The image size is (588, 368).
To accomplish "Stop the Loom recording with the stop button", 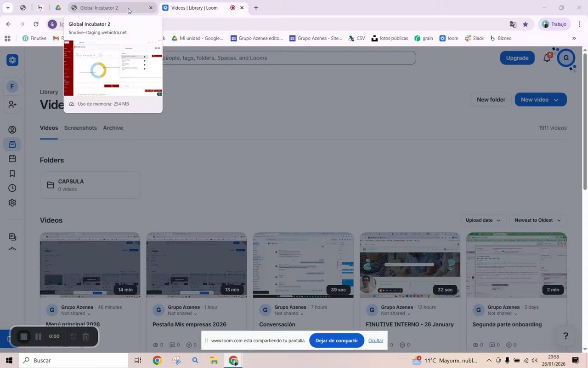I will point(24,337).
